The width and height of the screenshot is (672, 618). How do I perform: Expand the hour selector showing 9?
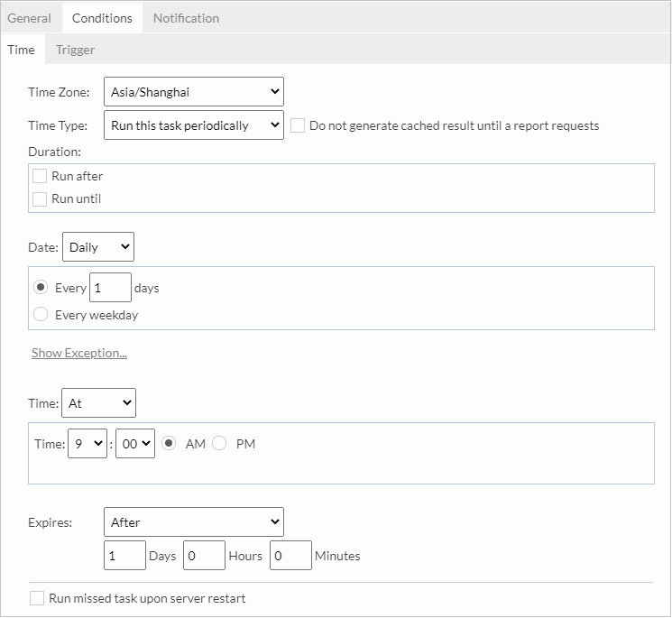coord(87,444)
